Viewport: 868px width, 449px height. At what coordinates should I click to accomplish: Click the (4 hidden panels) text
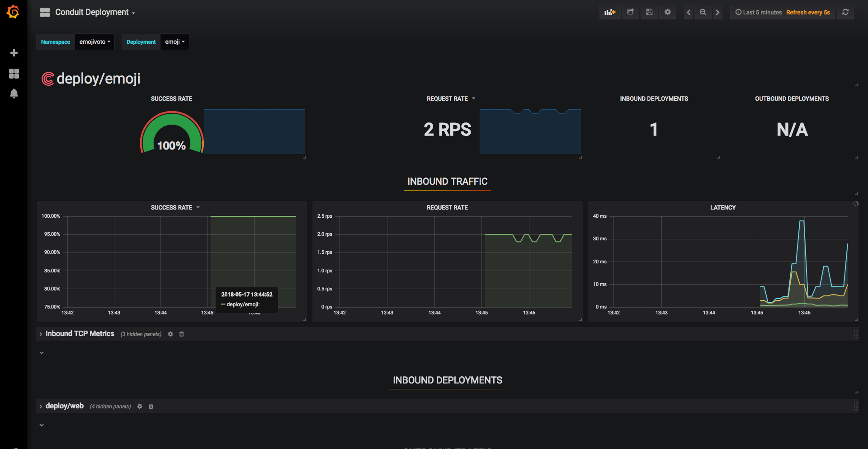coord(110,407)
